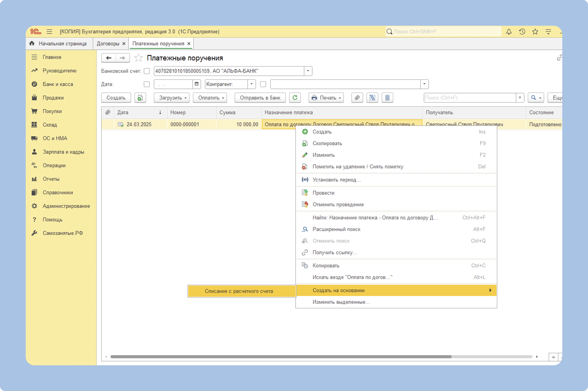
Task: Open Самозанятые.РФ section
Action: point(63,233)
